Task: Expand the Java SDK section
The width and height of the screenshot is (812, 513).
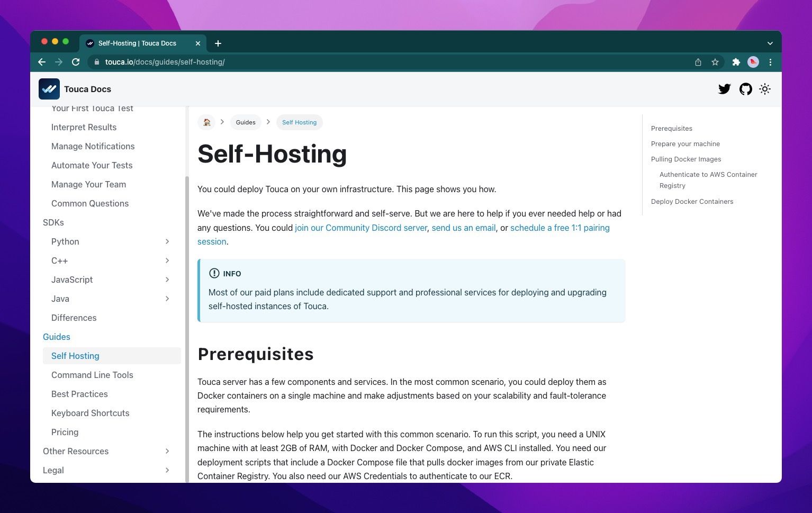Action: [x=167, y=299]
